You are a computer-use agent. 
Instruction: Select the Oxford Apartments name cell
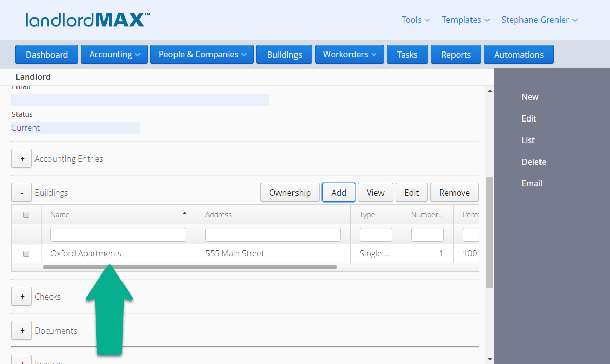(x=118, y=253)
